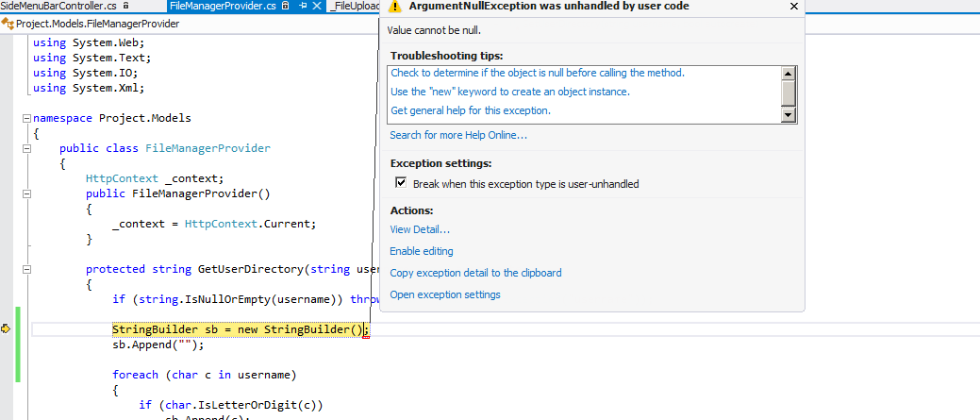
Task: Click 'using System.Text;' line
Action: pos(91,58)
